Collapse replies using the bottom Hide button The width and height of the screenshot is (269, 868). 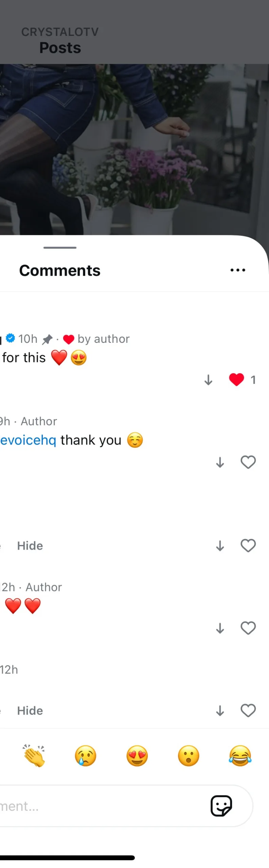(x=30, y=710)
